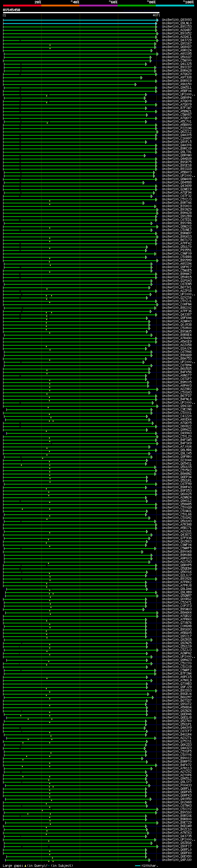197x868 pixels.
Task: Click the cyan ~100% identity legend bar
Action: coord(175,6)
